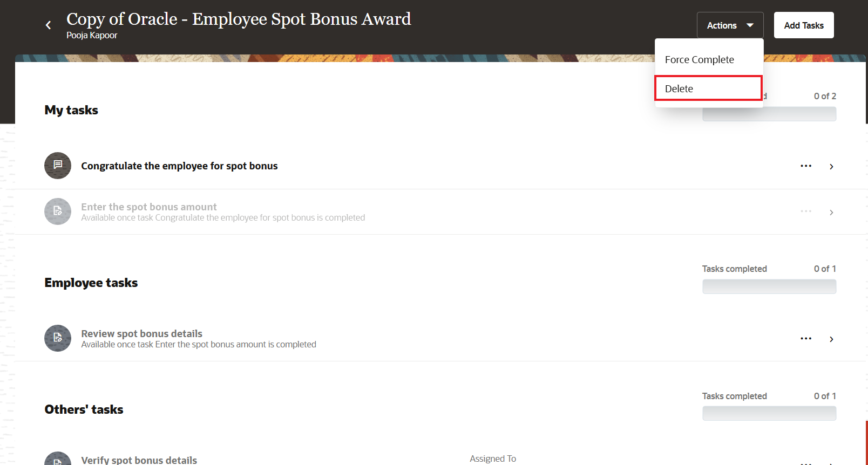Click the My tasks progress bar
868x465 pixels.
pyautogui.click(x=769, y=114)
